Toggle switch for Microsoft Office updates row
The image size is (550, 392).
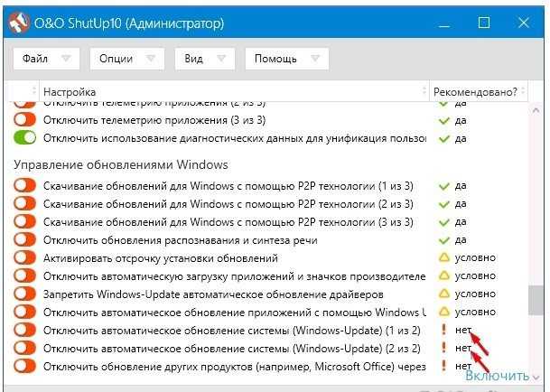(25, 366)
